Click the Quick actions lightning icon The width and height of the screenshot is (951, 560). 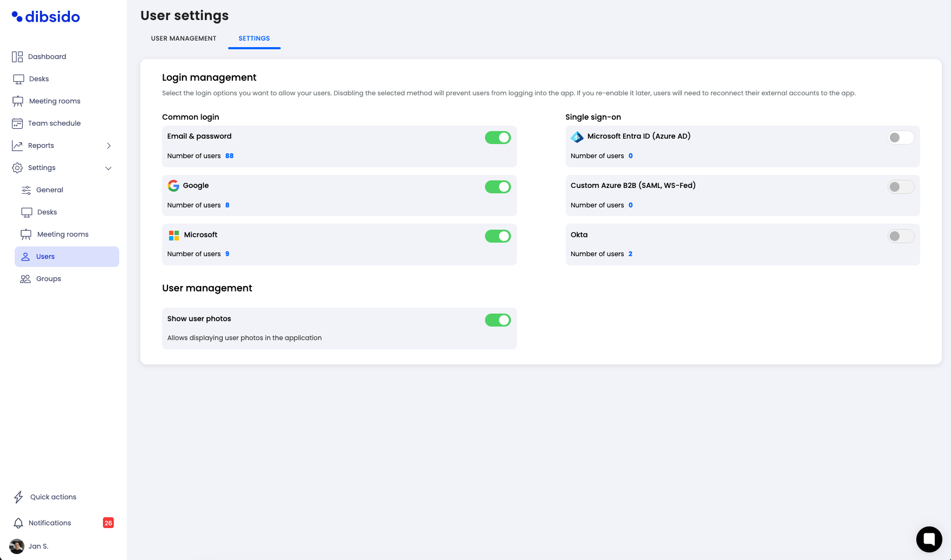[18, 497]
